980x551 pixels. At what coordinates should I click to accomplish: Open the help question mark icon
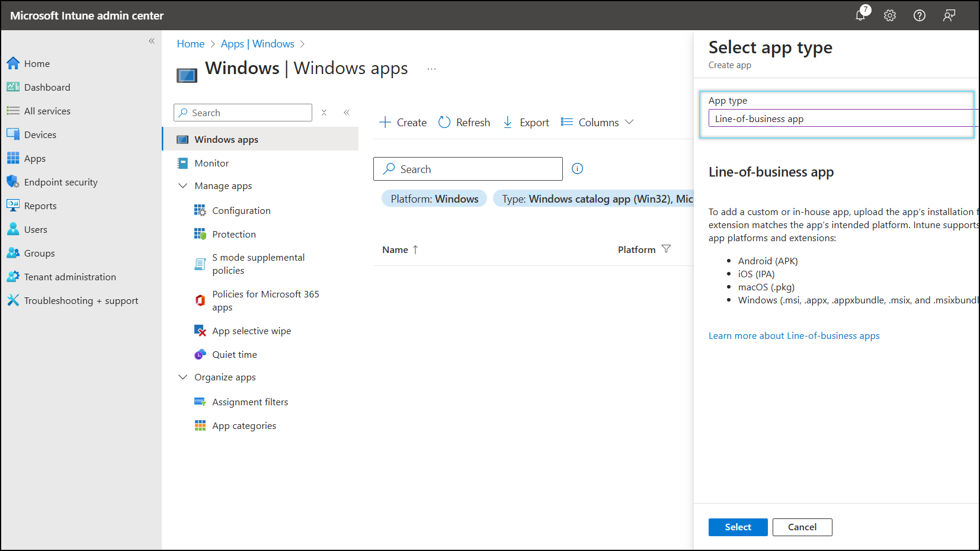click(920, 15)
